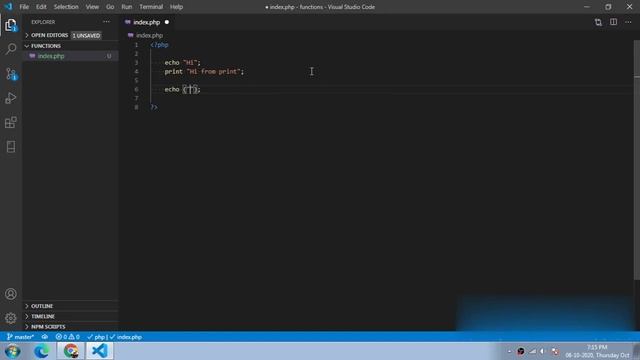Image resolution: width=640 pixels, height=360 pixels.
Task: Click the php check item in status bar
Action: pos(96,337)
